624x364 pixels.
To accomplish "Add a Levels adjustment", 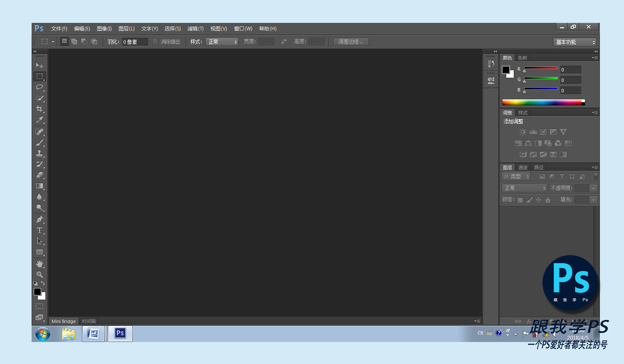I will tap(533, 132).
